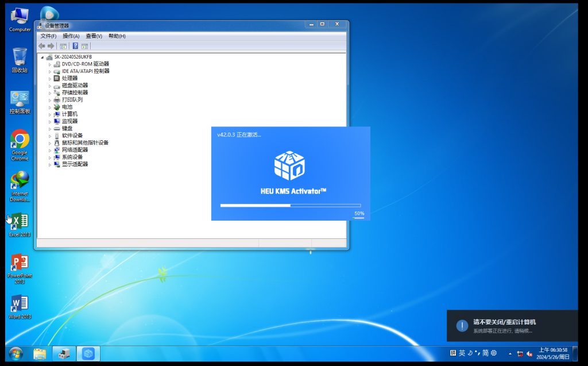Toggle the IME half-moon full/half-width indicator
588x366 pixels.
coord(470,353)
